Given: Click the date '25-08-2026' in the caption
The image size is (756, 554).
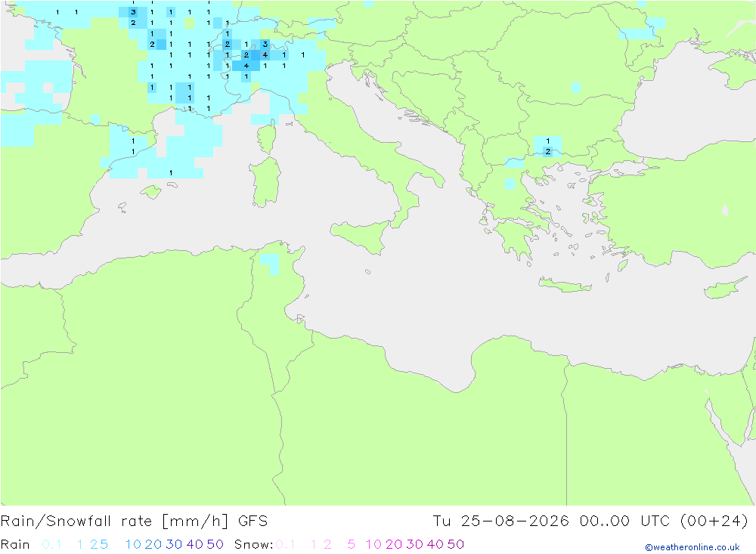Looking at the screenshot, I should coord(514,522).
